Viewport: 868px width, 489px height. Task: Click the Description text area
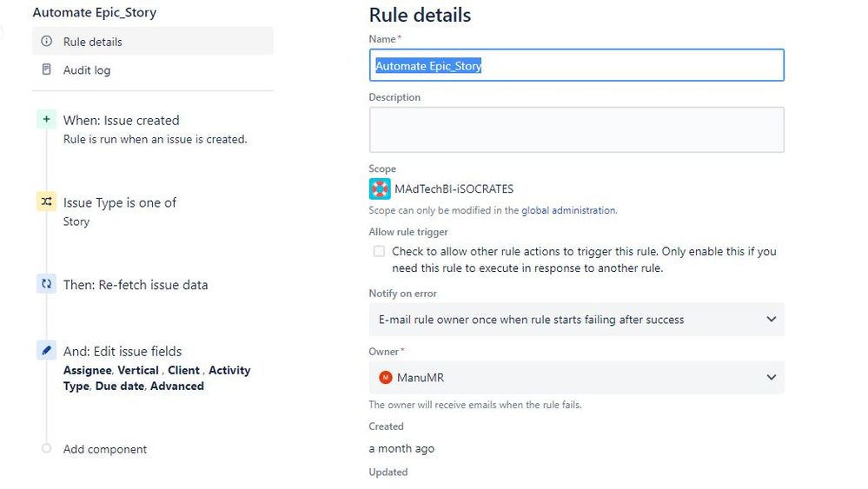pyautogui.click(x=576, y=130)
